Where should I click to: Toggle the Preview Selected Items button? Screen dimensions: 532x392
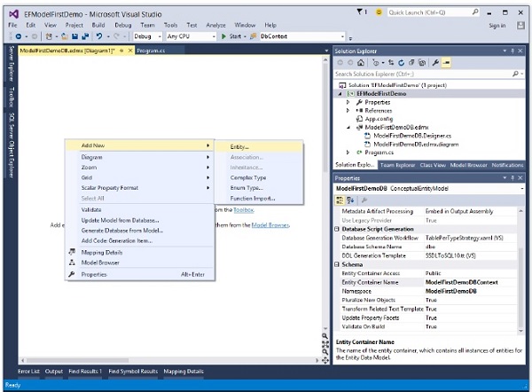(x=445, y=63)
